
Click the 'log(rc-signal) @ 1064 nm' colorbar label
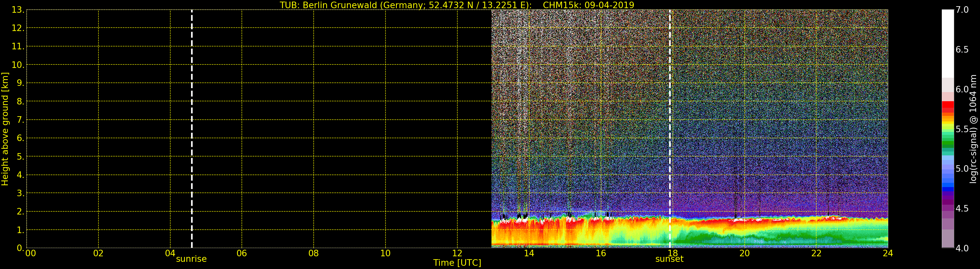(973, 129)
